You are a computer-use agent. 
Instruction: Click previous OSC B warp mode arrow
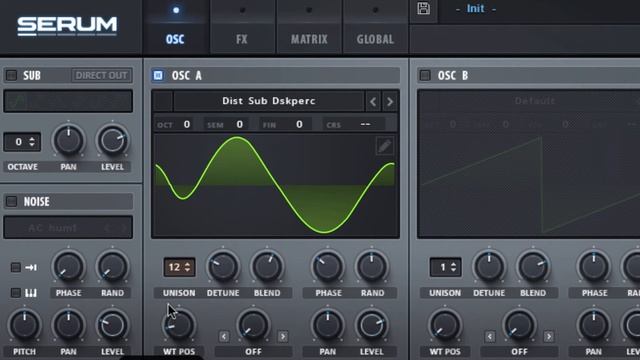pos(490,336)
